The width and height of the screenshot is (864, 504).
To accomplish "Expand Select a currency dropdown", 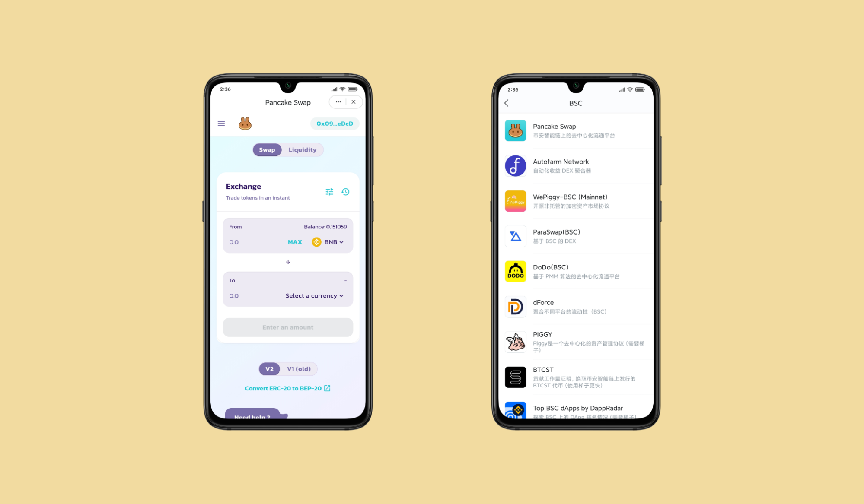I will tap(315, 295).
